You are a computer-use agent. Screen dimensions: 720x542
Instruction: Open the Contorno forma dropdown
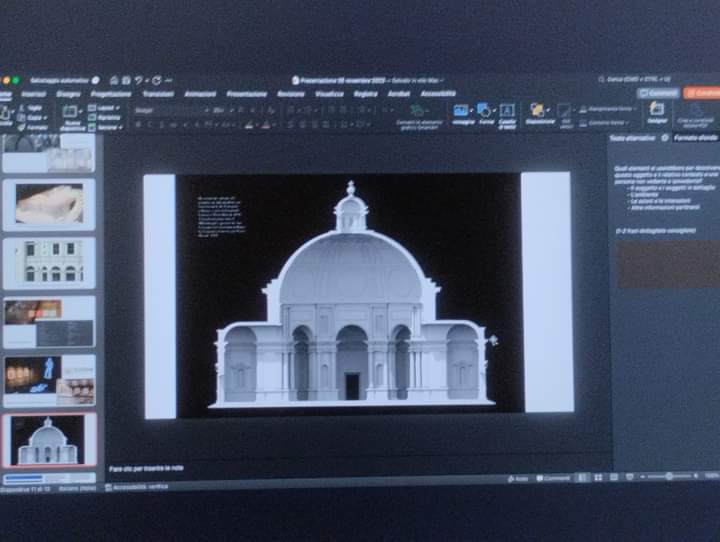pos(604,123)
